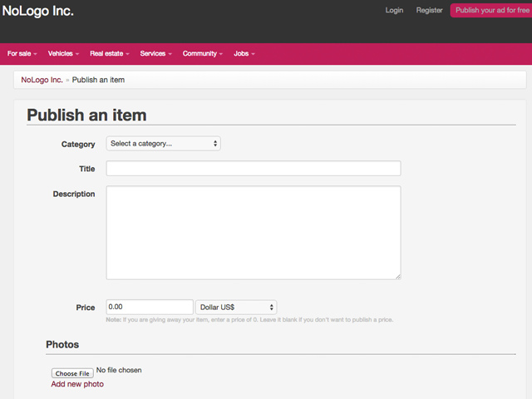Click the NoLogo Inc. site title
This screenshot has height=399, width=532.
37,11
